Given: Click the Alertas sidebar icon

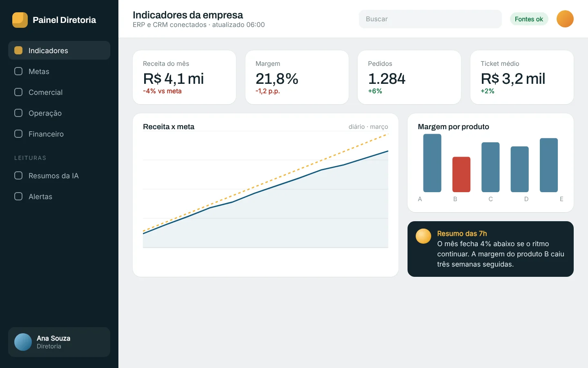Looking at the screenshot, I should click(18, 196).
